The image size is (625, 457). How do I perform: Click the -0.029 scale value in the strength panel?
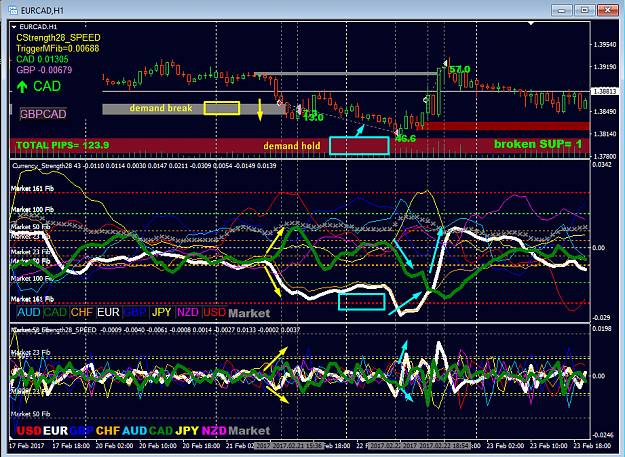[x=602, y=317]
